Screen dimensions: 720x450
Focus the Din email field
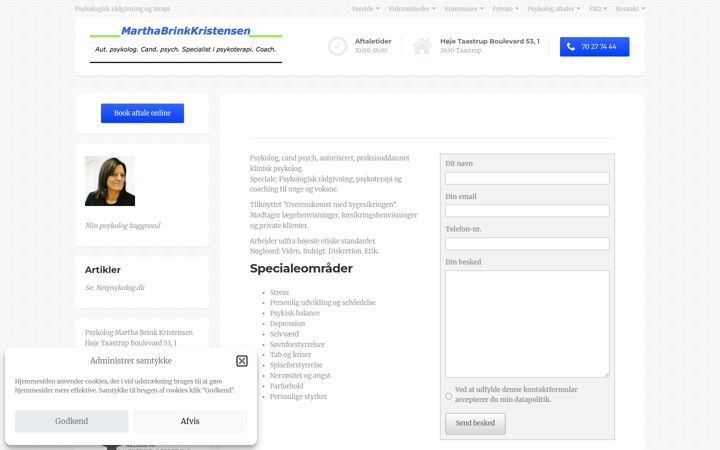click(x=527, y=211)
